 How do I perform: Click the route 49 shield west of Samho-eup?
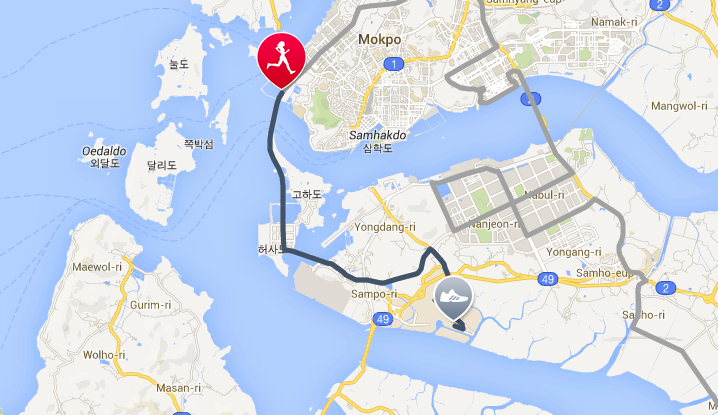tap(548, 279)
